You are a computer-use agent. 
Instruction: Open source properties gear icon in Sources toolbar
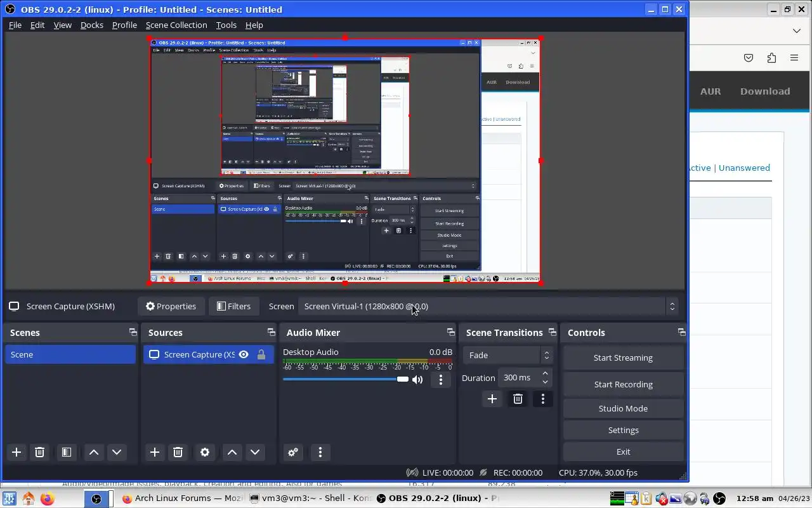tap(204, 452)
